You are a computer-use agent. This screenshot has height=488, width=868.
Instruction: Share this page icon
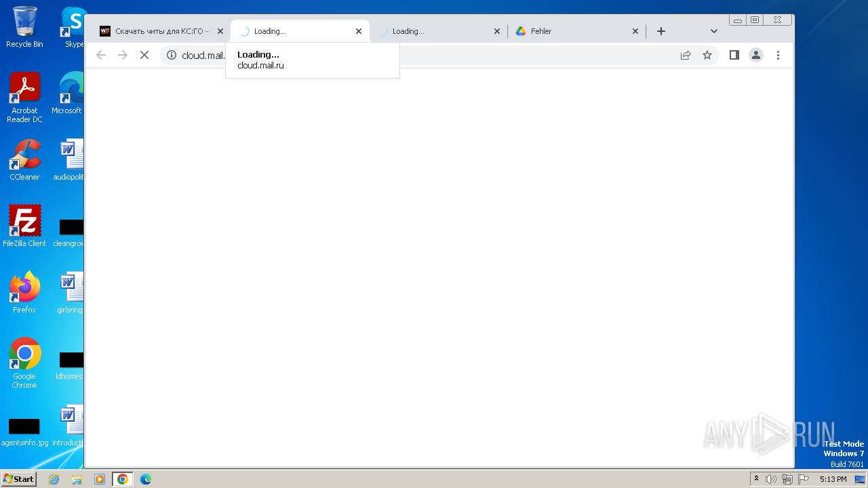pyautogui.click(x=686, y=55)
